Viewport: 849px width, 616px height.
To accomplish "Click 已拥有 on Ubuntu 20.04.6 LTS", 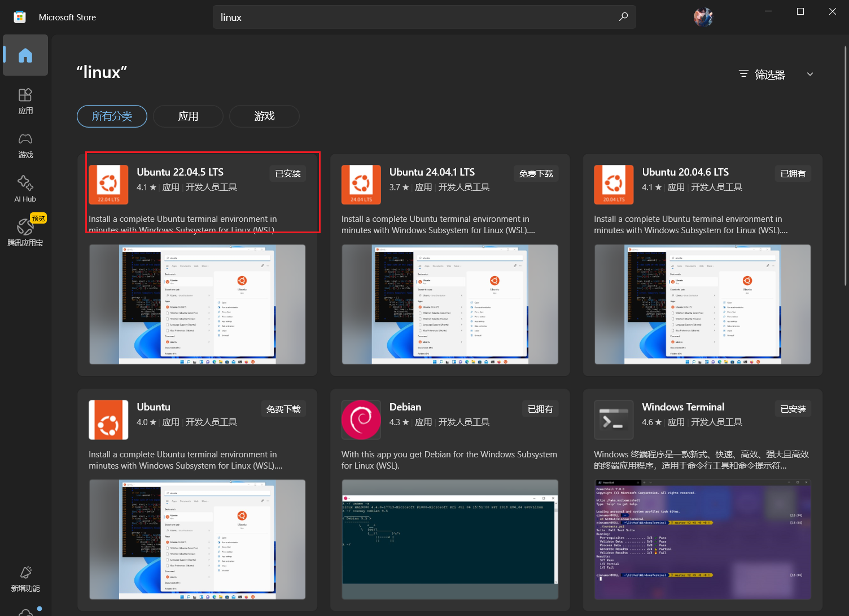I will [793, 173].
